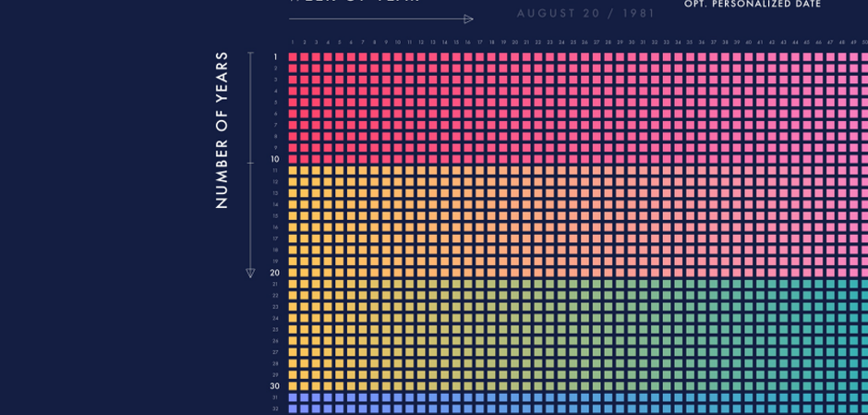Viewport: 868px width, 415px height.
Task: Click the week column header 25
Action: 573,43
